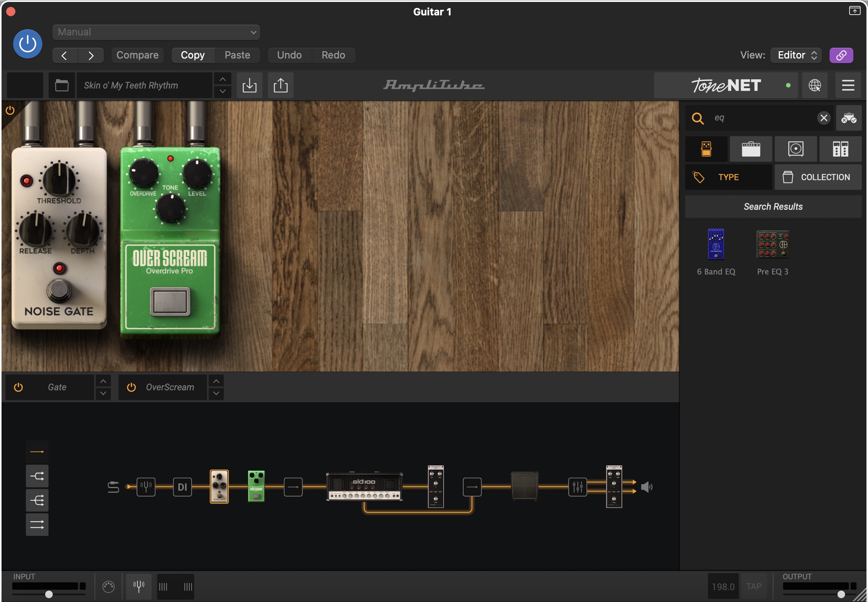The image size is (868, 602).
Task: Move Gate slot model down with arrow
Action: (103, 393)
